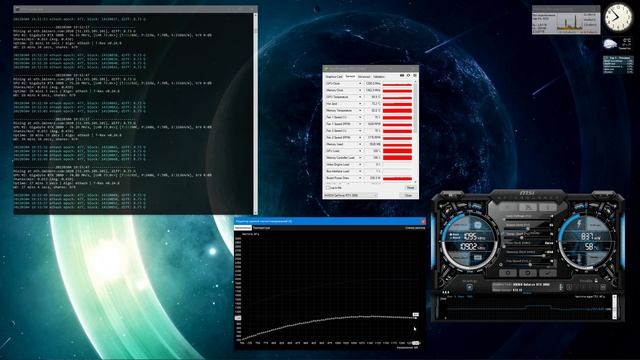Image resolution: width=640 pixels, height=360 pixels.
Task: Open the Validation tab in GPU-Z
Action: point(379,77)
